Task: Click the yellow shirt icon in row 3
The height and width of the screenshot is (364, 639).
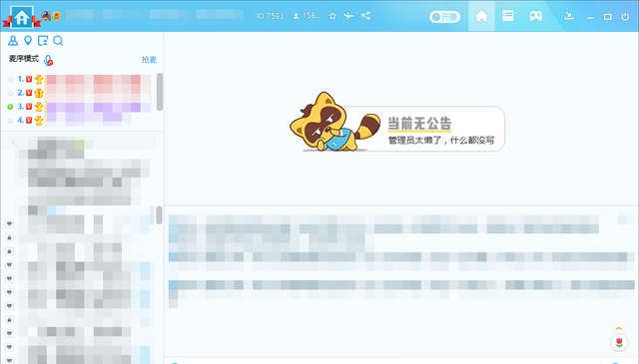Action: tap(39, 107)
